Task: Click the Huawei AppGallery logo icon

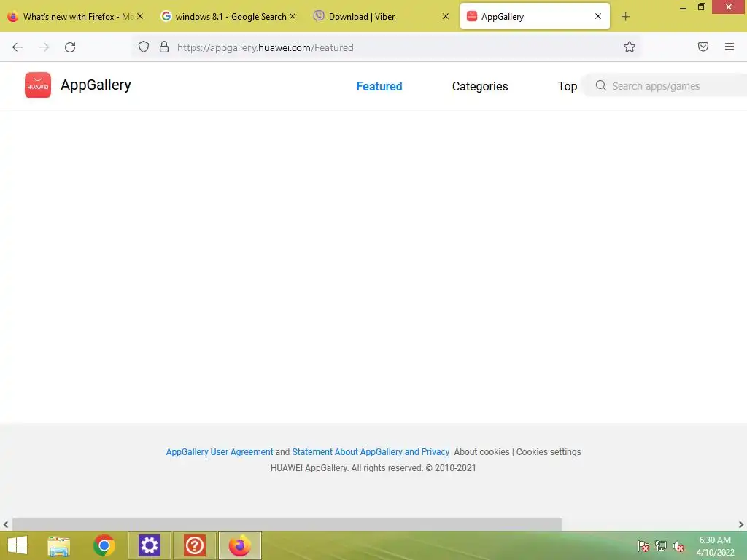Action: (x=38, y=85)
